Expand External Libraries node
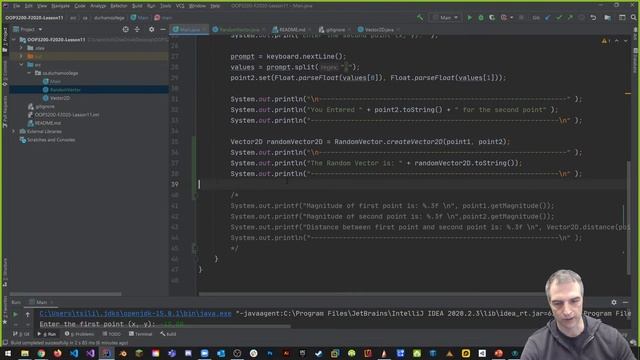640x360 pixels. (14, 131)
